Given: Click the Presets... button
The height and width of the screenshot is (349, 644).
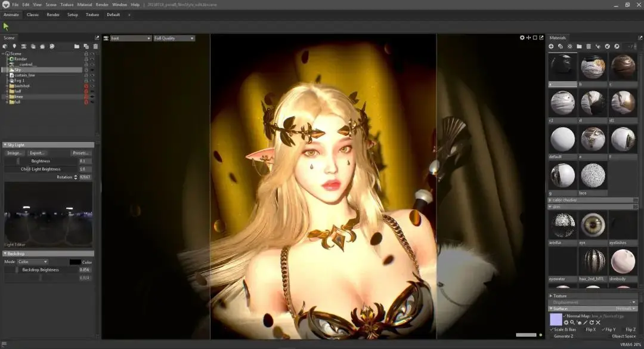Looking at the screenshot, I should point(81,153).
